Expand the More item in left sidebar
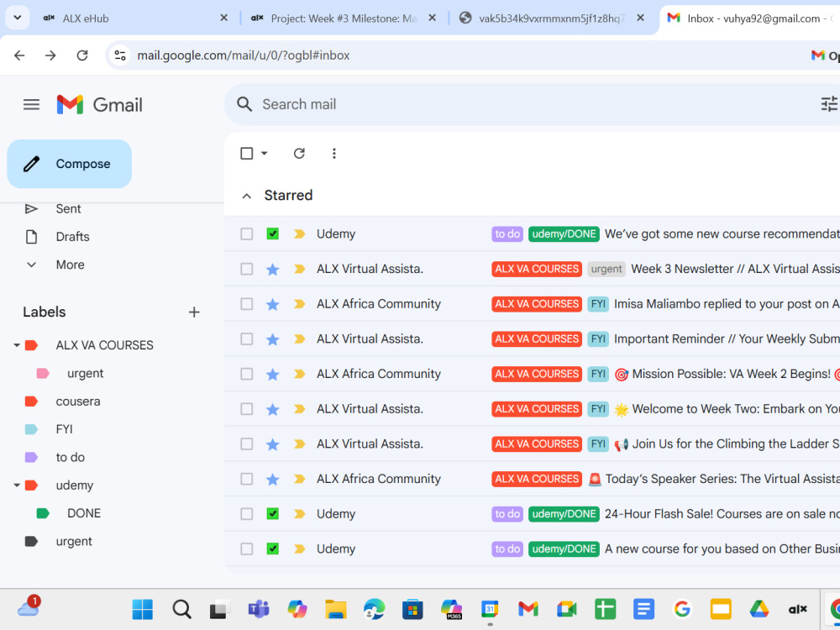 [70, 265]
